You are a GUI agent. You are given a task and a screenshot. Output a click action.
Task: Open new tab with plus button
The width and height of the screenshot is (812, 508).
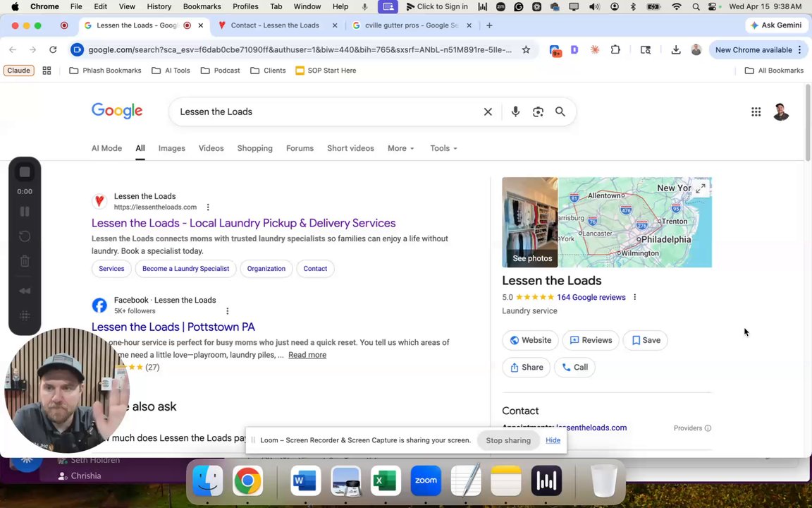489,25
